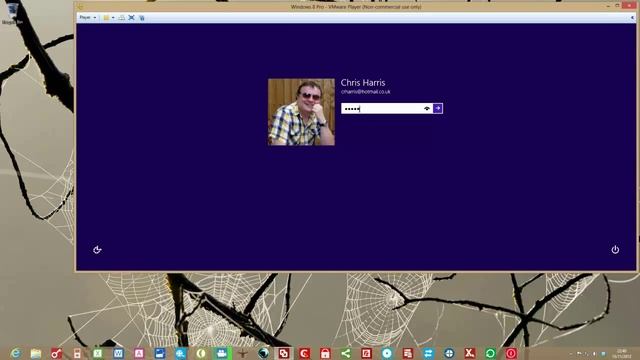Open the red power circle taskbar icon
Viewport: 640px width, 360px height.
511,353
